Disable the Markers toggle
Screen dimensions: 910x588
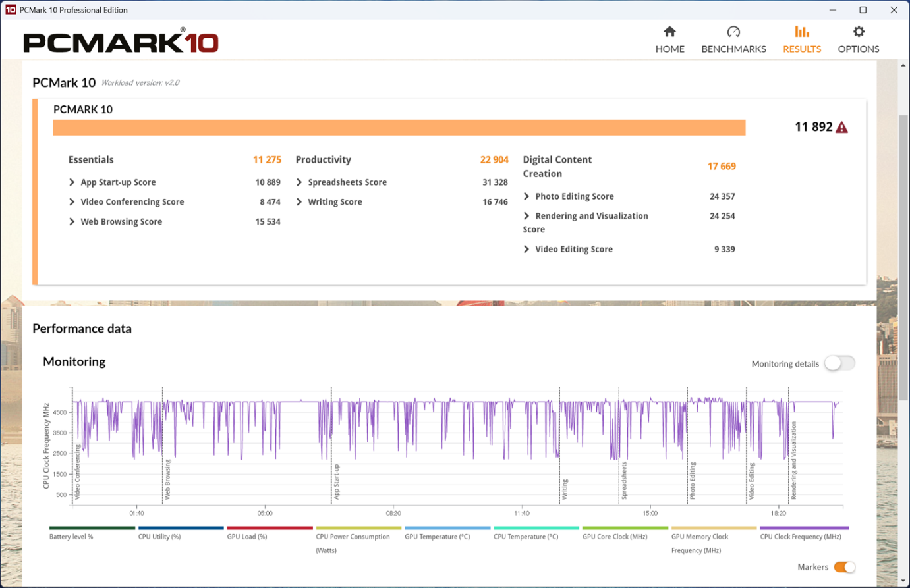[844, 567]
